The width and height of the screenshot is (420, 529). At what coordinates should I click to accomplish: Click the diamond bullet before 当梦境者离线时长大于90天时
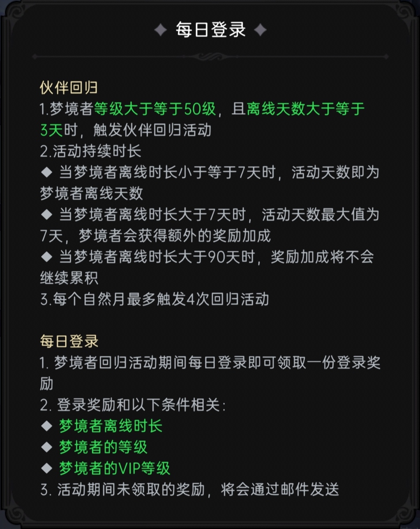(x=46, y=257)
